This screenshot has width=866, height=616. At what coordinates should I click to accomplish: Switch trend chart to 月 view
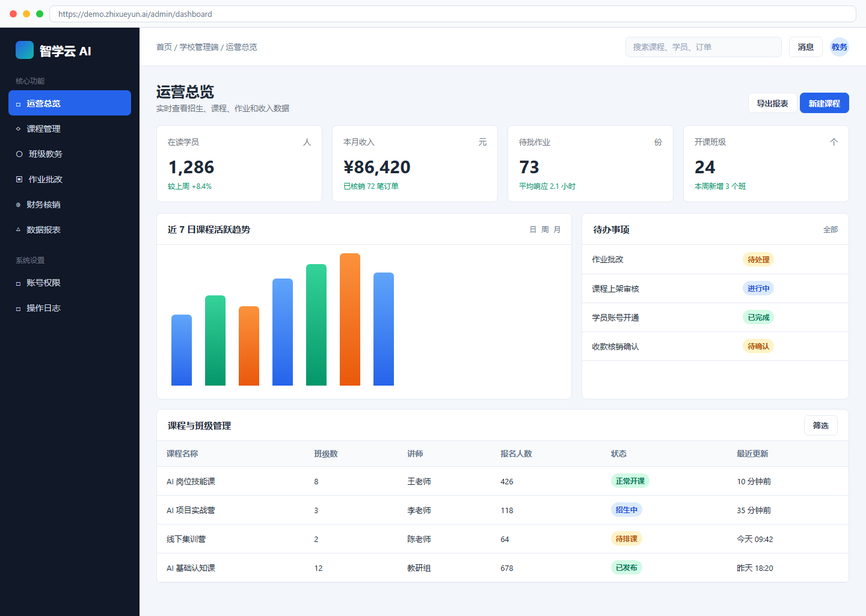point(557,230)
